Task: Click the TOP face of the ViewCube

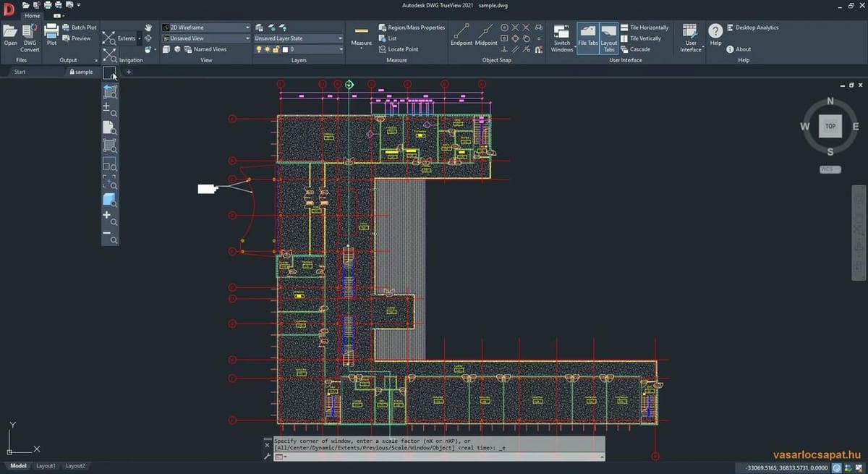Action: [830, 126]
